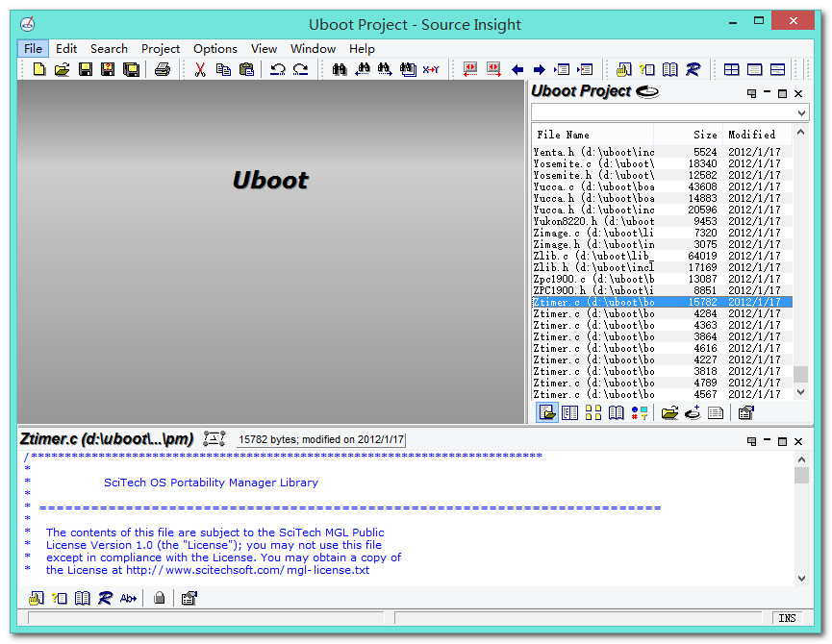Click the symbol layout icon beside Ztimer.c title

click(x=214, y=439)
